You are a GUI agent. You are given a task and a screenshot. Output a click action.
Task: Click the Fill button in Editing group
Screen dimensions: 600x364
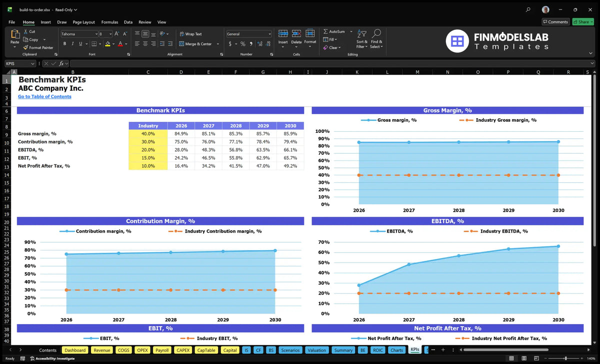[330, 39]
